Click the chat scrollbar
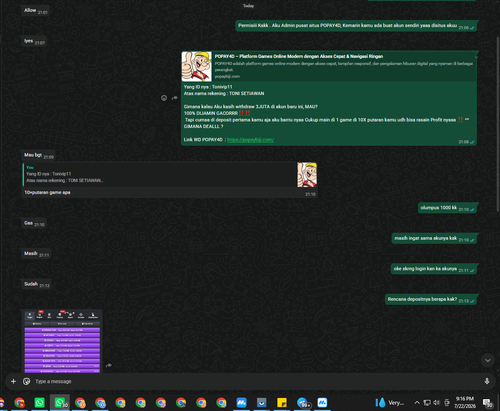 click(498, 123)
